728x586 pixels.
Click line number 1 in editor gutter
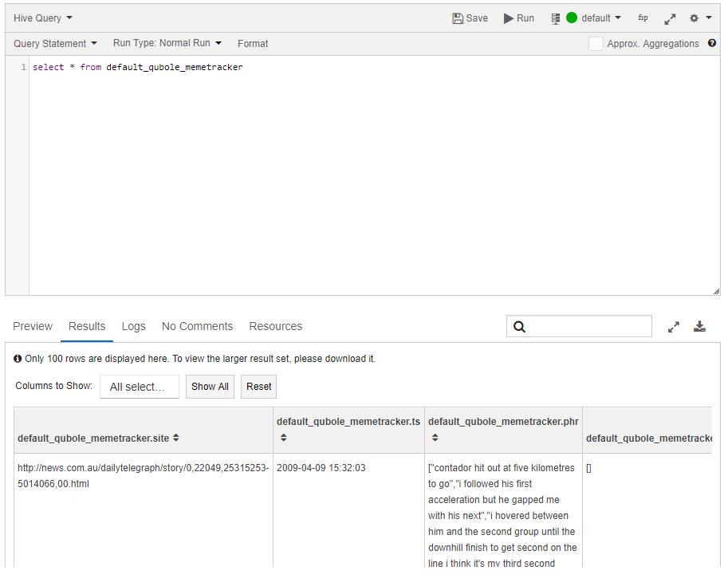click(x=23, y=67)
